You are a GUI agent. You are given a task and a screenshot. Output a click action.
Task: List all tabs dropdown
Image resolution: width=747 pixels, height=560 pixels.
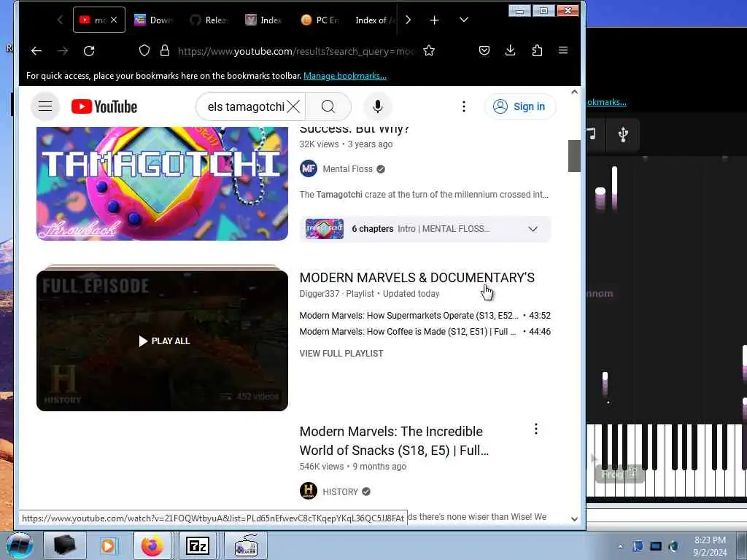pyautogui.click(x=463, y=20)
